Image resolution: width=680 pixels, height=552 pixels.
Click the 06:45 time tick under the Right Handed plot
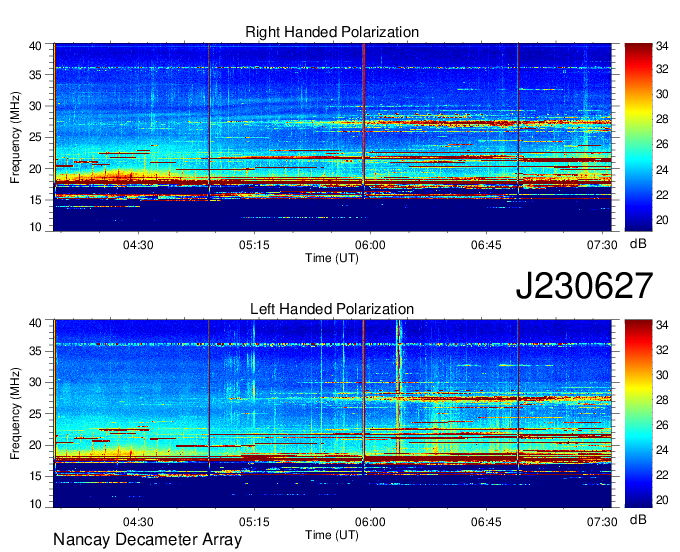tap(486, 245)
